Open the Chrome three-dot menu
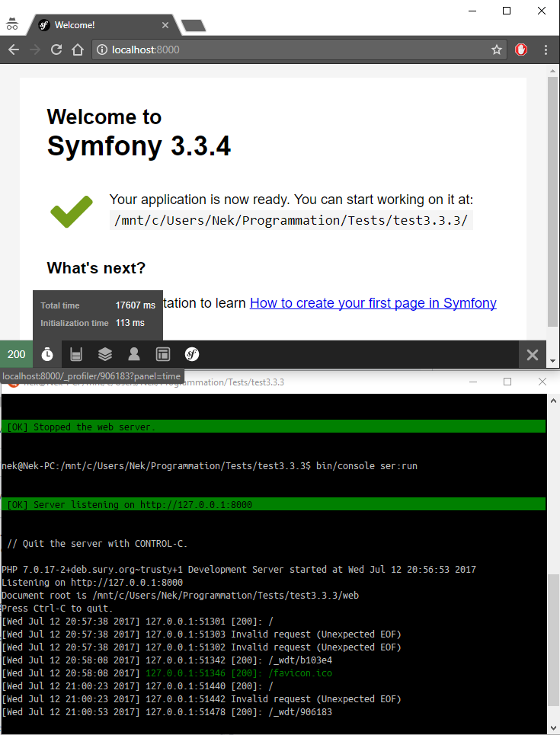560x735 pixels. pos(546,50)
